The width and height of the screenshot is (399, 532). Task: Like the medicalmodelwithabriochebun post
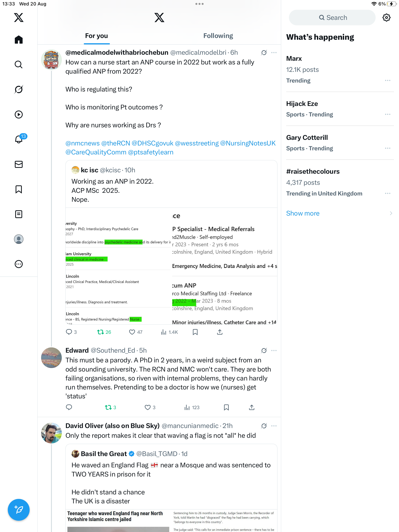[132, 332]
